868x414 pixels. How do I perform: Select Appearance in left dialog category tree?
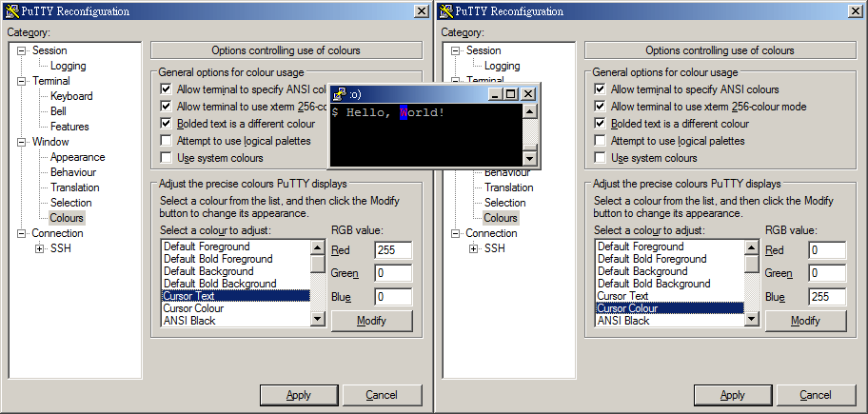(77, 157)
